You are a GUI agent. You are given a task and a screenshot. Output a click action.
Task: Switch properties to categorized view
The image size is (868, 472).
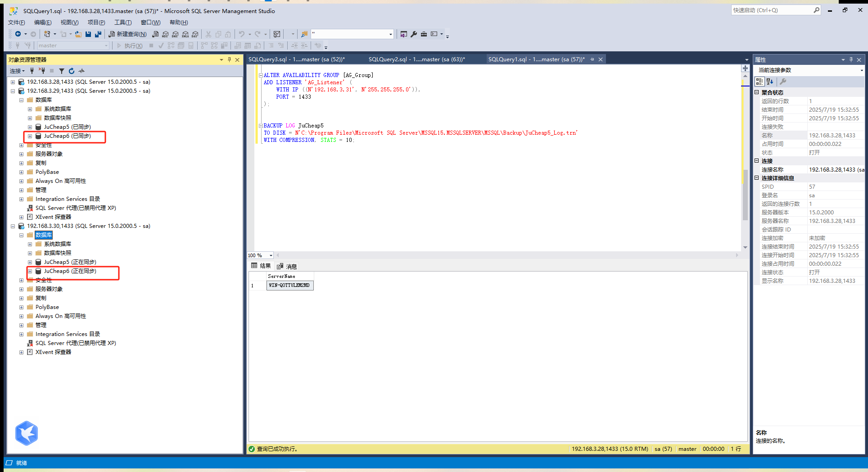[x=759, y=82]
